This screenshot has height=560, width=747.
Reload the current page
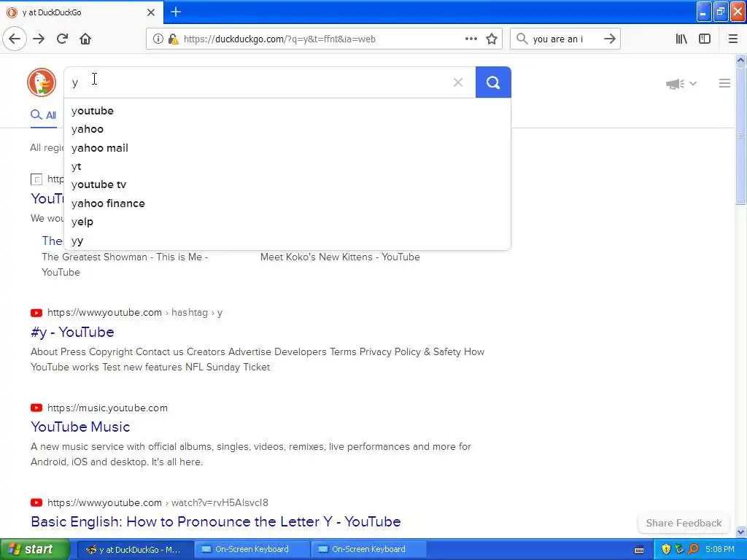click(62, 39)
